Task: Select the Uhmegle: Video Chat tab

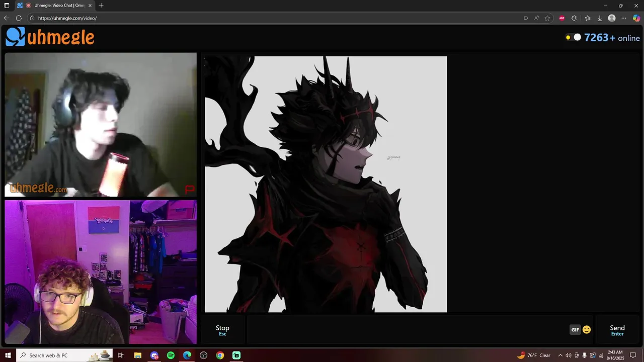Action: (x=55, y=5)
